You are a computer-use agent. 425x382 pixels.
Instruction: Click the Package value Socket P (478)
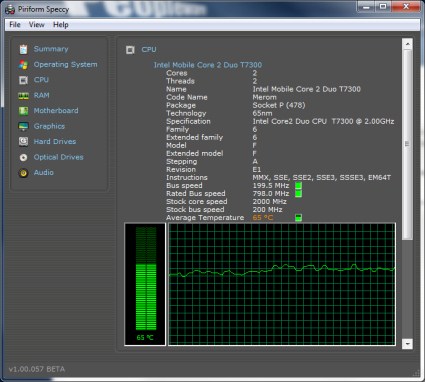pyautogui.click(x=279, y=105)
